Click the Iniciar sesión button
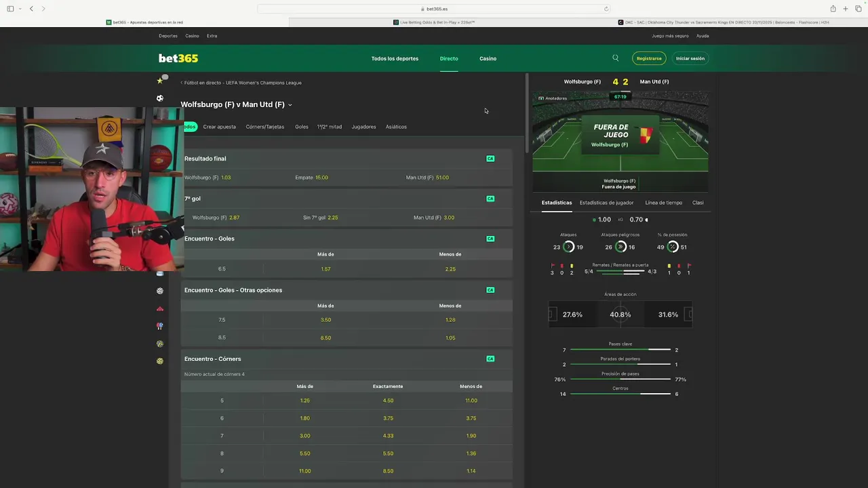This screenshot has height=488, width=868. [x=690, y=58]
